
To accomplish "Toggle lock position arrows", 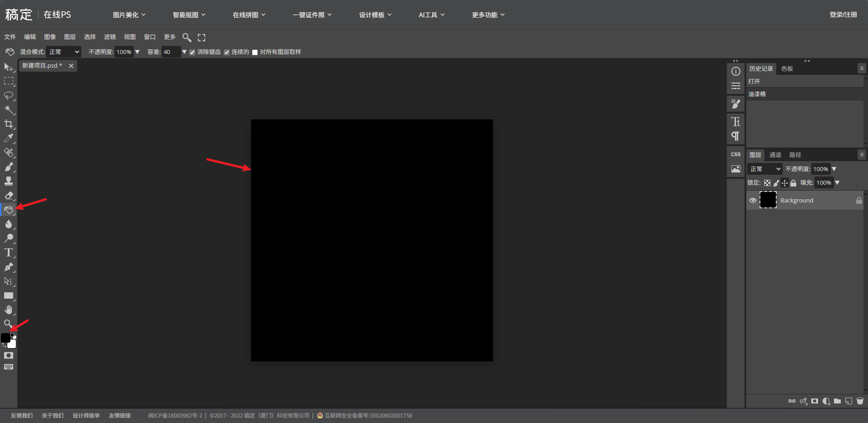I will tap(784, 183).
